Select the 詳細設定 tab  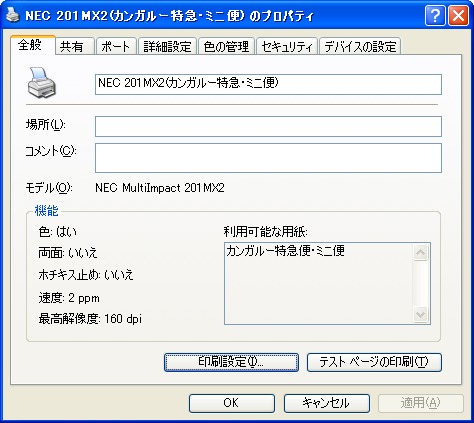click(x=168, y=46)
